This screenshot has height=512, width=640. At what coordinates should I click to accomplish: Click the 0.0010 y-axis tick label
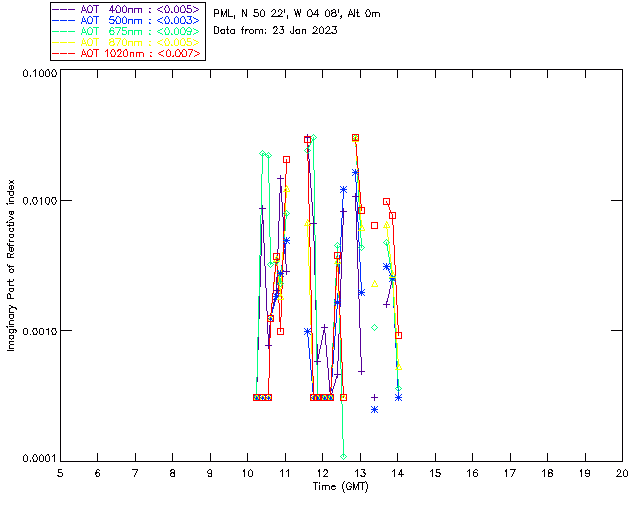(39, 331)
